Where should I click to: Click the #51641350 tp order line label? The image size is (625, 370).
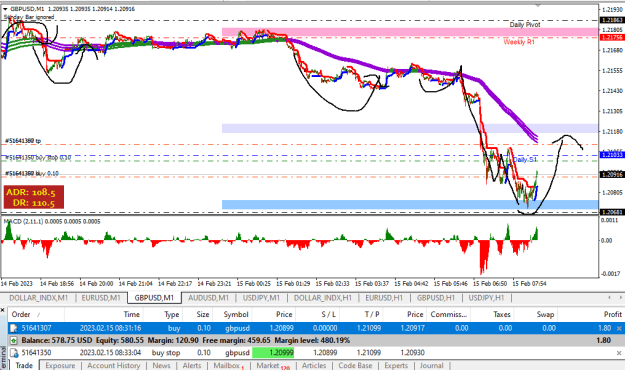(23, 141)
